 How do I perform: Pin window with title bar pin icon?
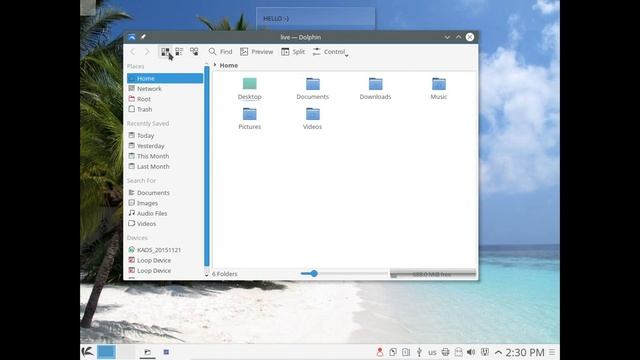pos(143,37)
